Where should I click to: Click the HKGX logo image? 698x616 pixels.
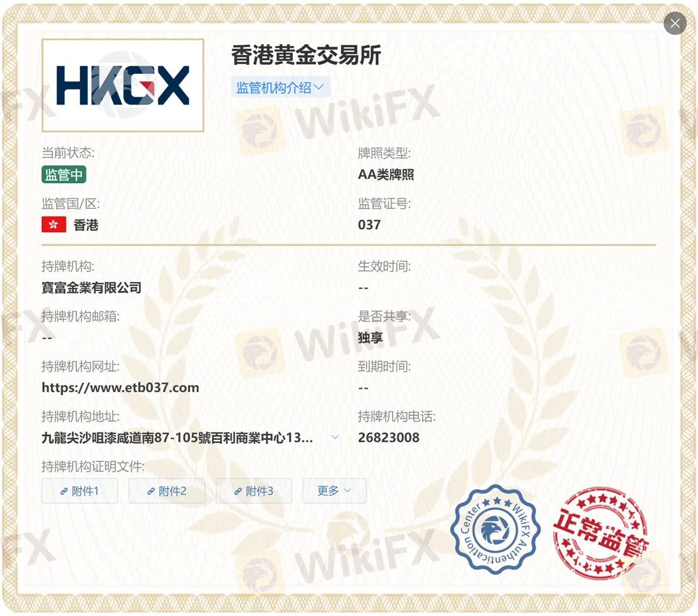tap(123, 85)
